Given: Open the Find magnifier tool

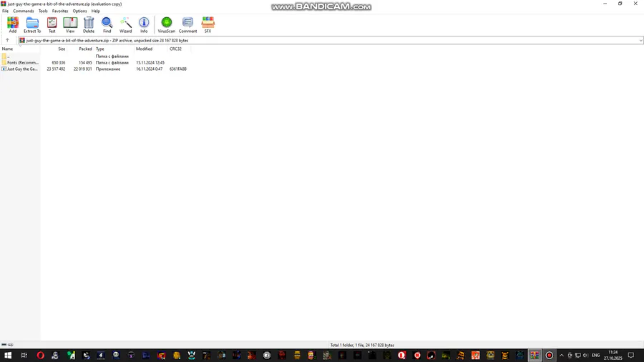Looking at the screenshot, I should pyautogui.click(x=107, y=24).
